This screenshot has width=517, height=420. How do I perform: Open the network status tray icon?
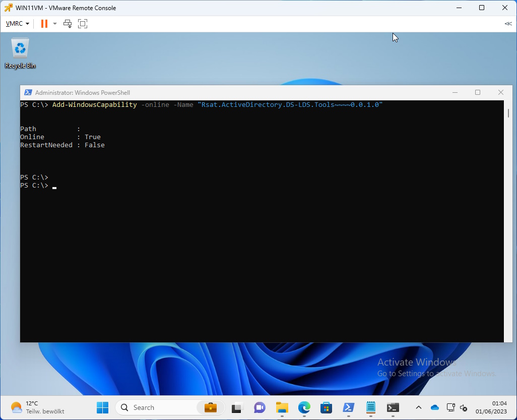coord(450,408)
